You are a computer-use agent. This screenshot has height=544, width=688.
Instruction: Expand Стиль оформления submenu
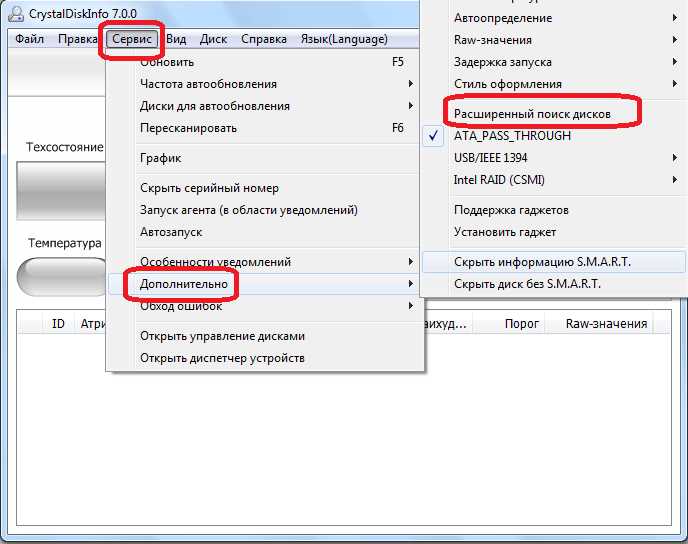(x=554, y=84)
